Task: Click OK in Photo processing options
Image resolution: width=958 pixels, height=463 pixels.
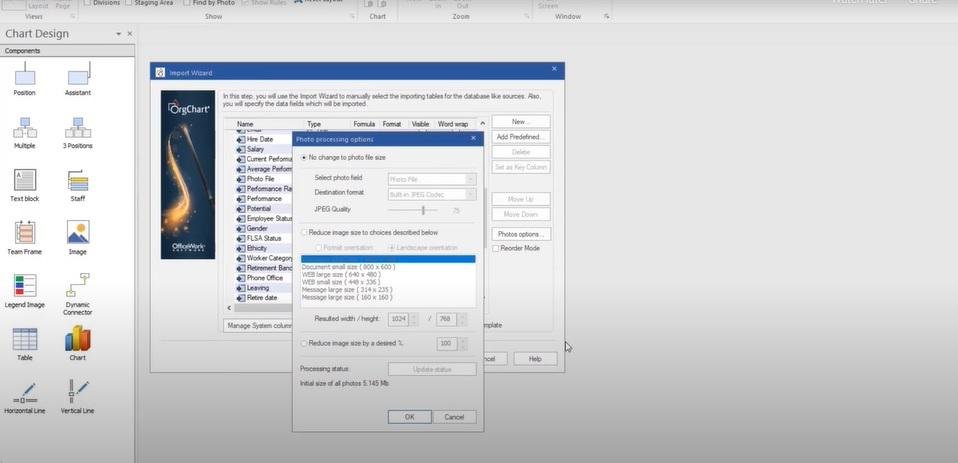Action: click(409, 417)
